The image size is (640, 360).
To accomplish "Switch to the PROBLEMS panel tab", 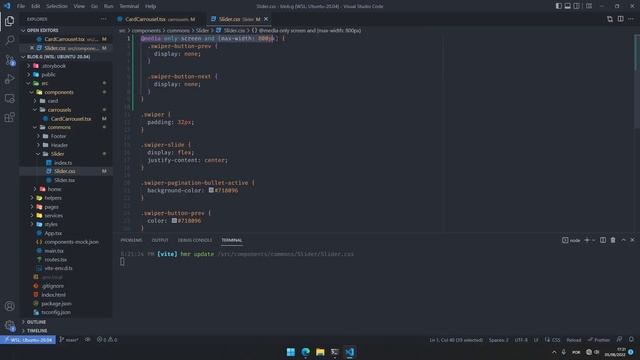I will coord(131,240).
